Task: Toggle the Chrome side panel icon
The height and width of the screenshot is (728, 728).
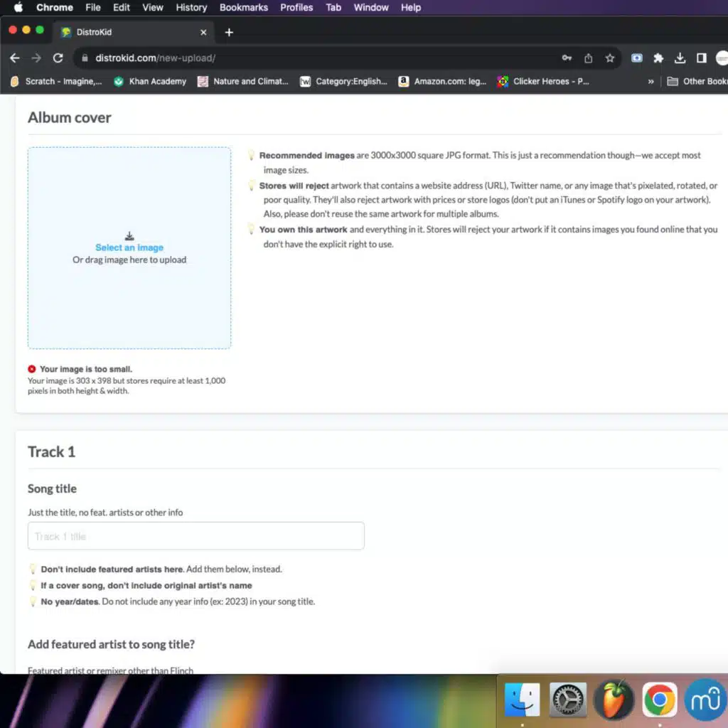Action: click(x=701, y=58)
